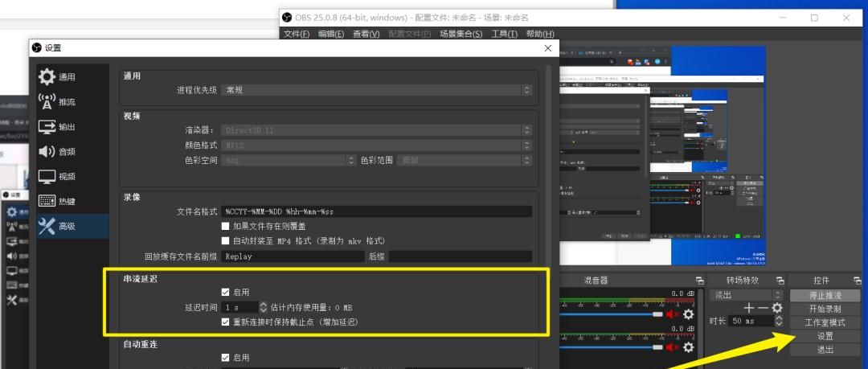Open the second mixer track's gear settings
The image size is (868, 369).
[x=688, y=347]
